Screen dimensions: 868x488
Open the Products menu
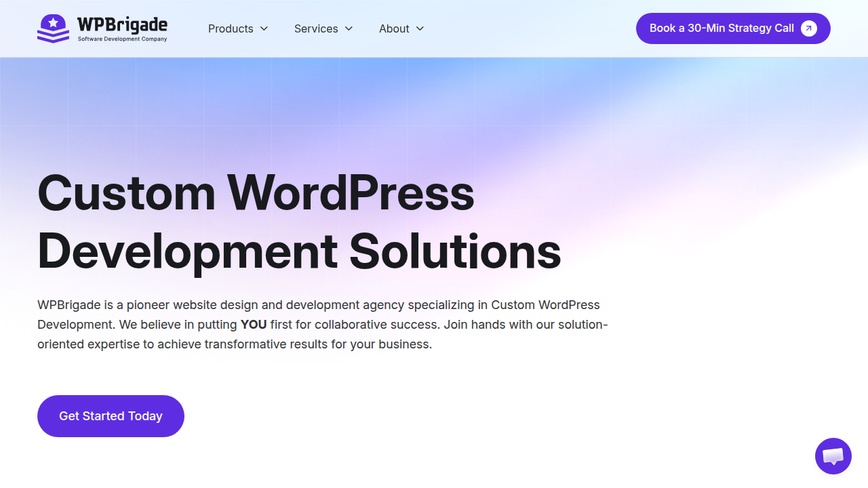pos(238,28)
